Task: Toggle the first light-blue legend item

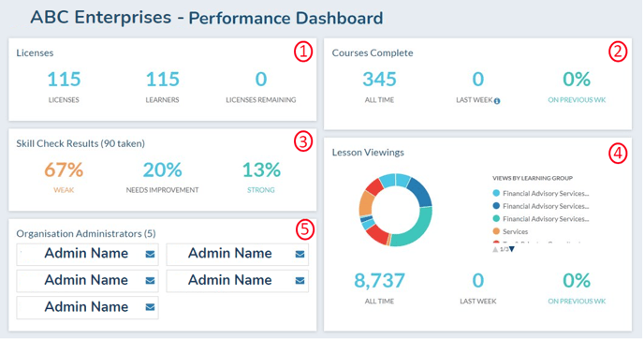Action: click(541, 194)
